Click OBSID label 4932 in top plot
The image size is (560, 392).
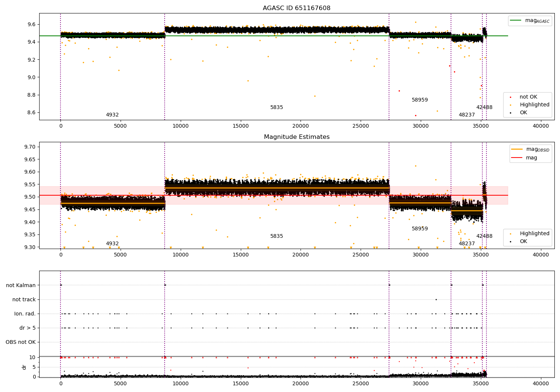click(112, 115)
